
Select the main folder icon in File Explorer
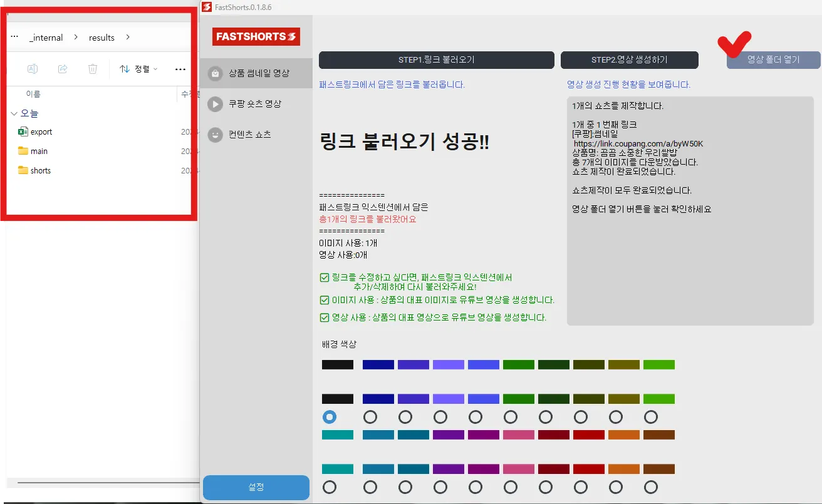tap(23, 151)
